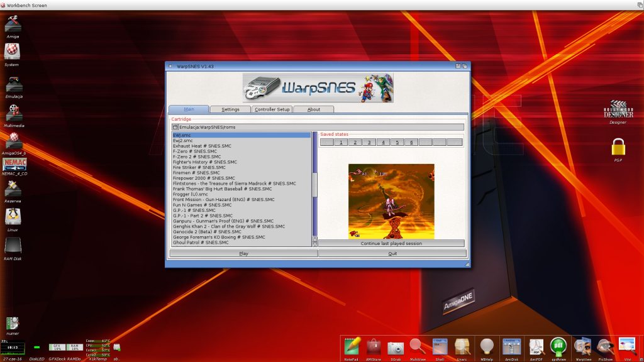Image resolution: width=644 pixels, height=362 pixels.
Task: Click the X1kTemp temperature monitor
Action: point(98,348)
